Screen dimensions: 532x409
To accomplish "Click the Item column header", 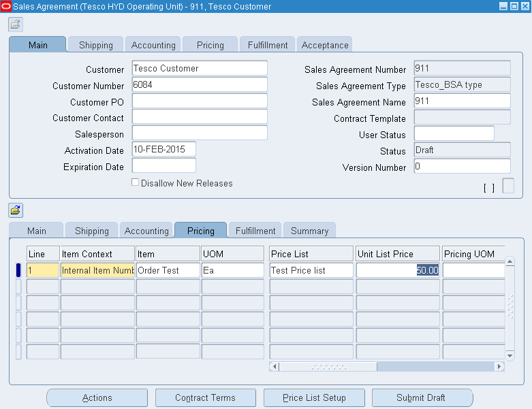I will (x=168, y=254).
